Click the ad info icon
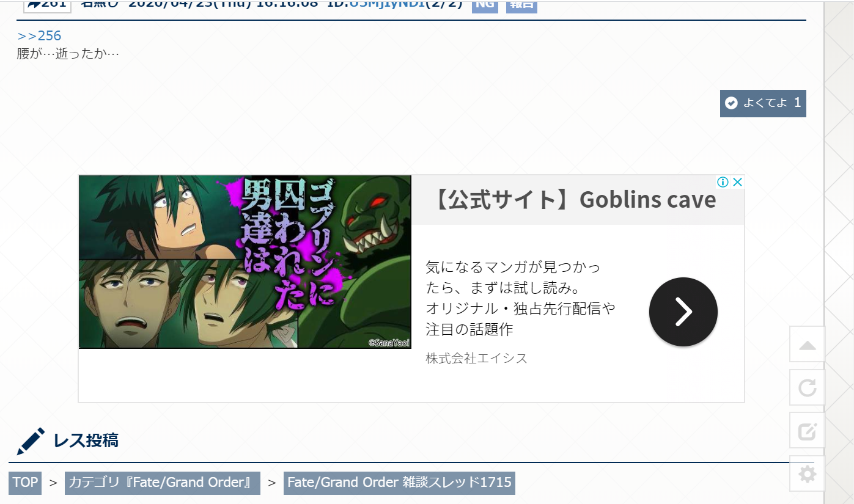The width and height of the screenshot is (854, 504). coord(723,182)
